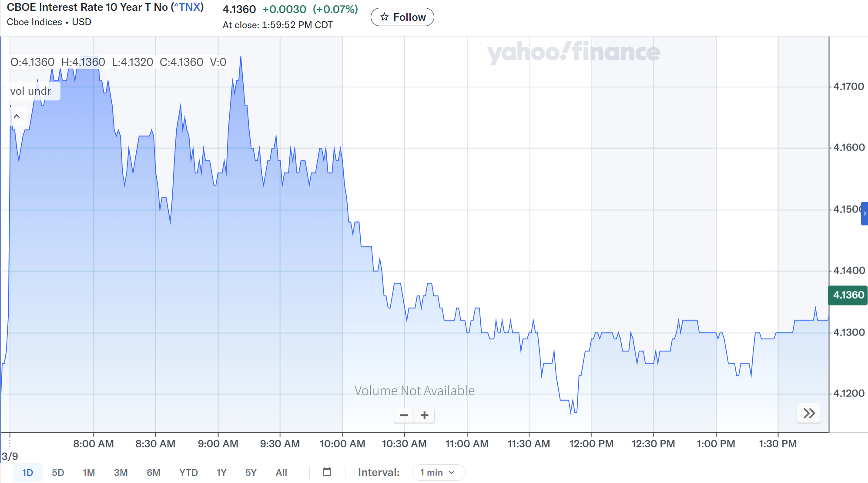Image resolution: width=868 pixels, height=483 pixels.
Task: Click the zoom in plus icon
Action: (x=425, y=415)
